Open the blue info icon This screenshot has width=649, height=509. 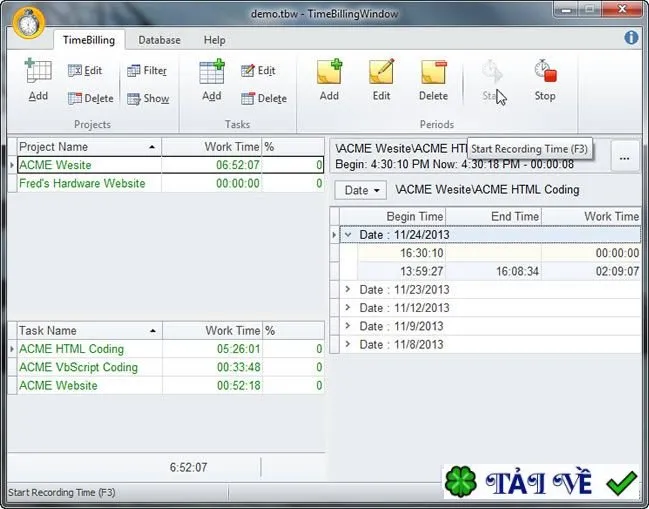click(x=631, y=38)
